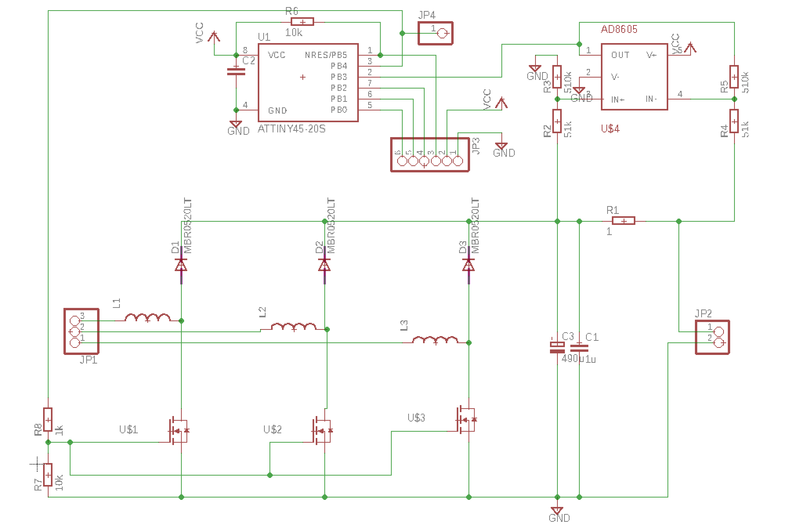Click the C2 capacitor symbol
This screenshot has width=785, height=532.
[236, 72]
